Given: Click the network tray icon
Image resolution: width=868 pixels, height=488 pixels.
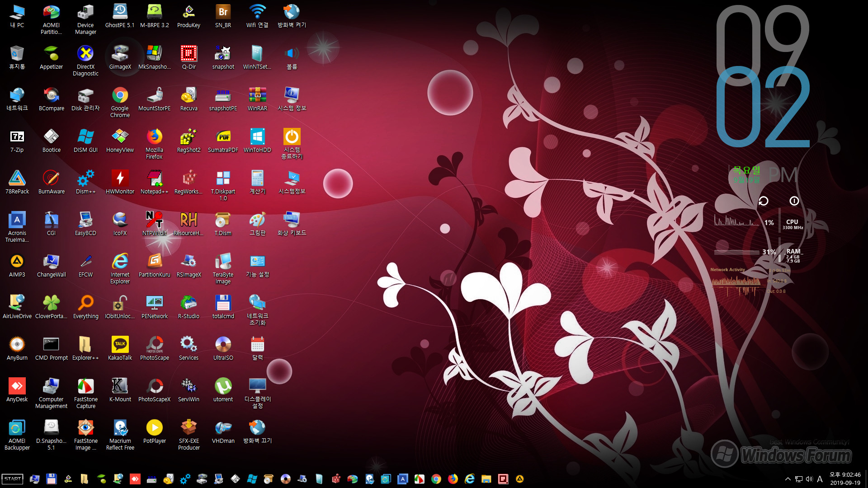Looking at the screenshot, I should 799,479.
